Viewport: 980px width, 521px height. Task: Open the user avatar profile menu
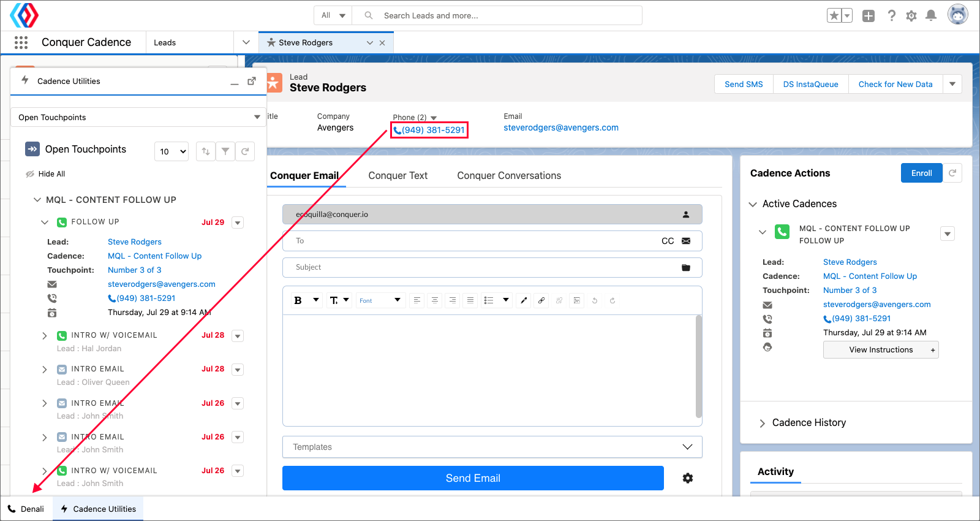pos(958,15)
